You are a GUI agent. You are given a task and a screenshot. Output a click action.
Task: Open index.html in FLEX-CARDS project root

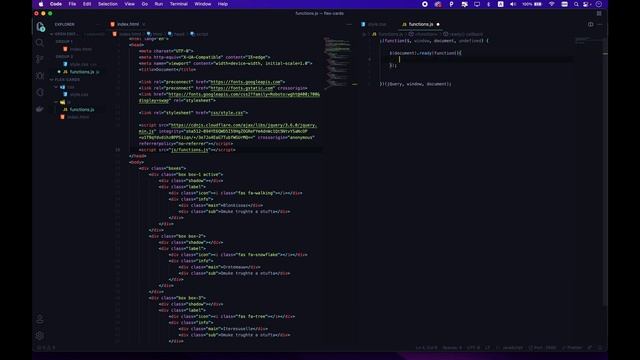[78, 117]
